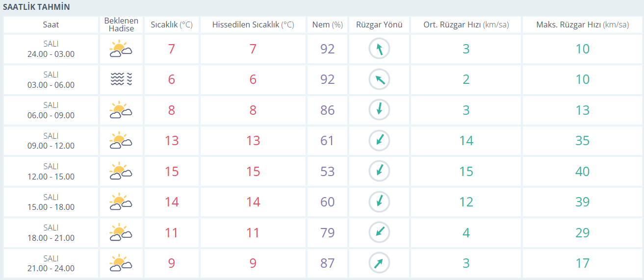This screenshot has width=644, height=280.
Task: Click wind direction arrow for 06.00 - 09.00
Action: 379,110
